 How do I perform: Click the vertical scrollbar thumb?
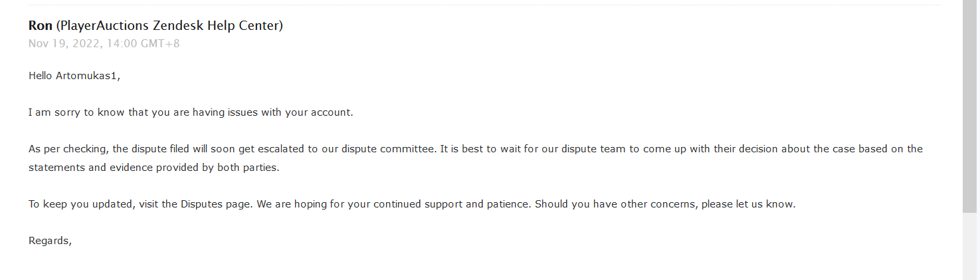click(970, 106)
